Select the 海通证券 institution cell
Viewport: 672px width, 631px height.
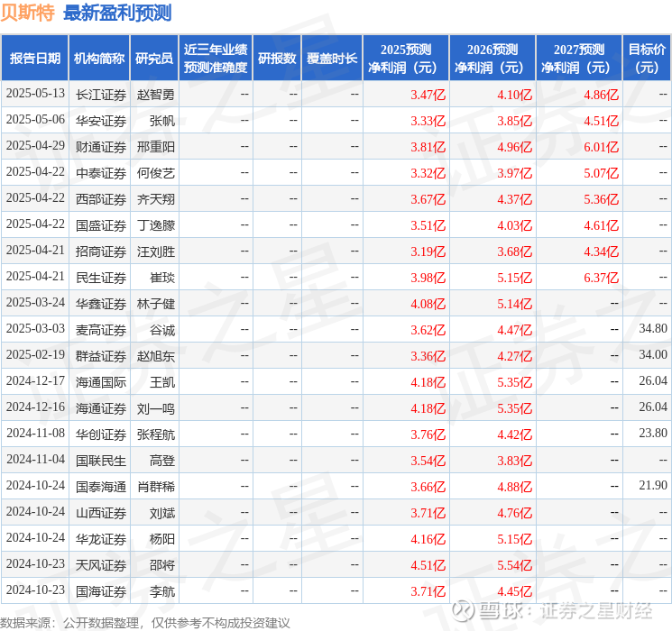(101, 408)
